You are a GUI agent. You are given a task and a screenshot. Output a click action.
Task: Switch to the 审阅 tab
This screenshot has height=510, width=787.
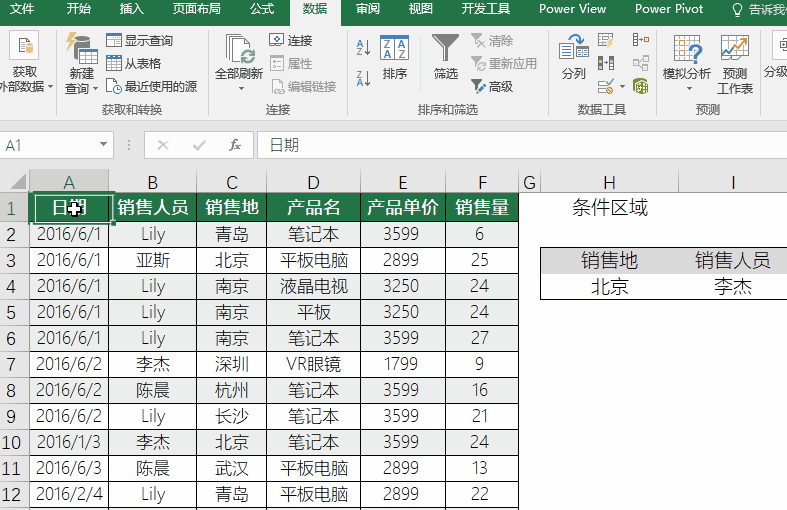368,9
